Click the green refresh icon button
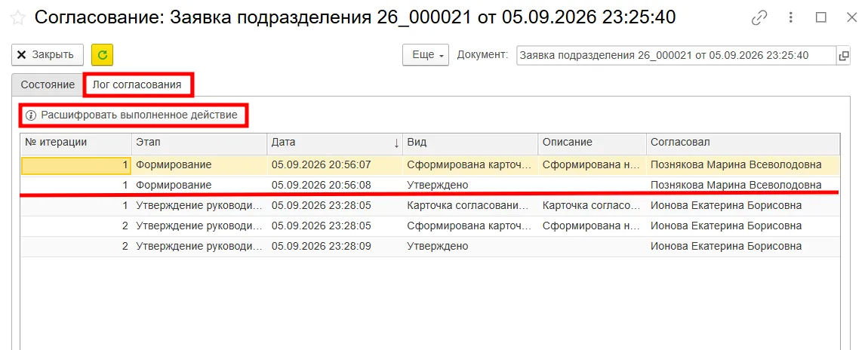This screenshot has width=868, height=350. pos(103,55)
